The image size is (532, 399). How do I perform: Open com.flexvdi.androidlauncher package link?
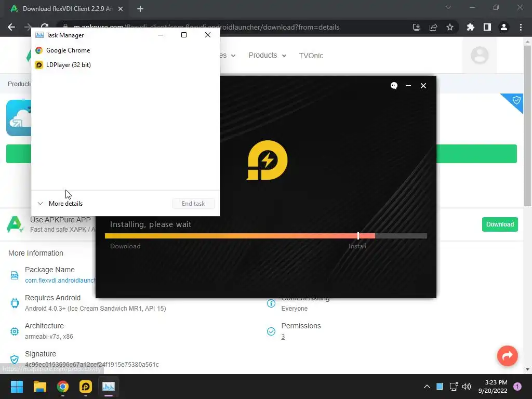point(60,280)
